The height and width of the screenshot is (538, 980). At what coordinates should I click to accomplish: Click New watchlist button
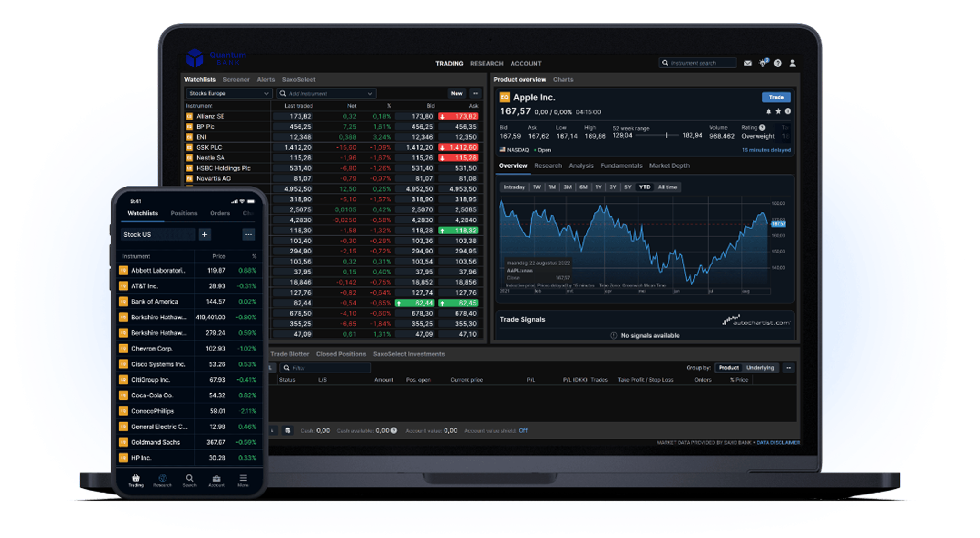pos(457,93)
